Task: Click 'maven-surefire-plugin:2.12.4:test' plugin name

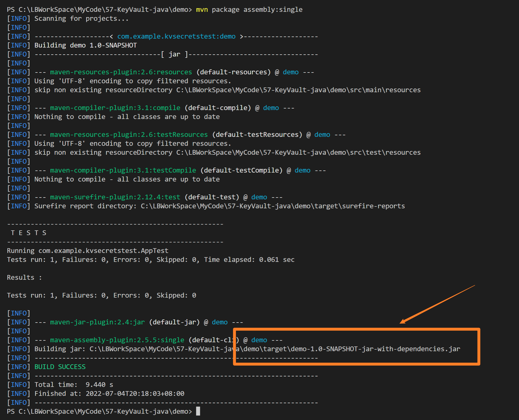Action: coord(115,197)
